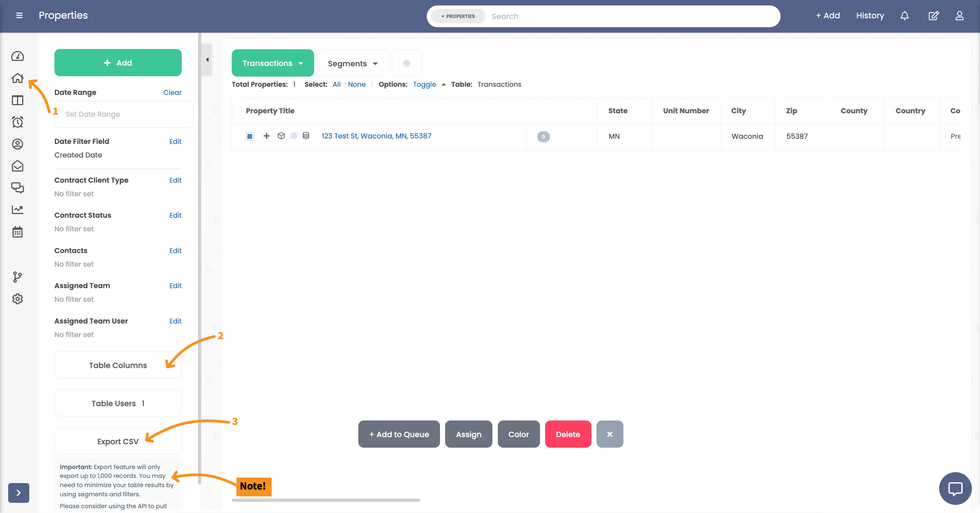Open the envelope mail sidebar icon

(17, 166)
